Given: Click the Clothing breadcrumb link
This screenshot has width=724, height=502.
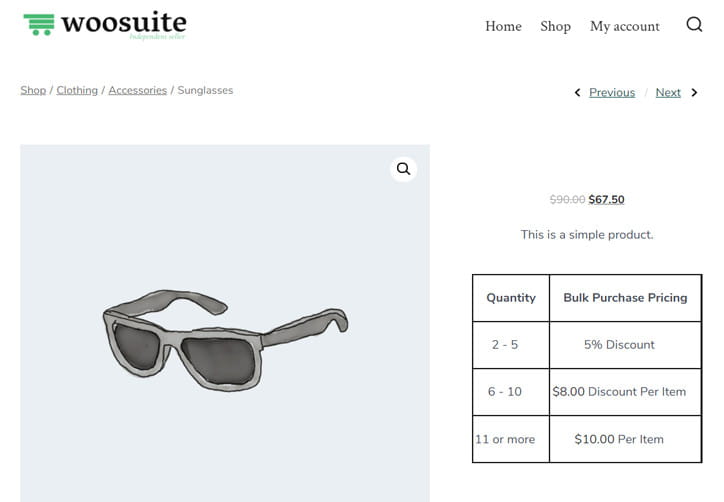Looking at the screenshot, I should 77,91.
